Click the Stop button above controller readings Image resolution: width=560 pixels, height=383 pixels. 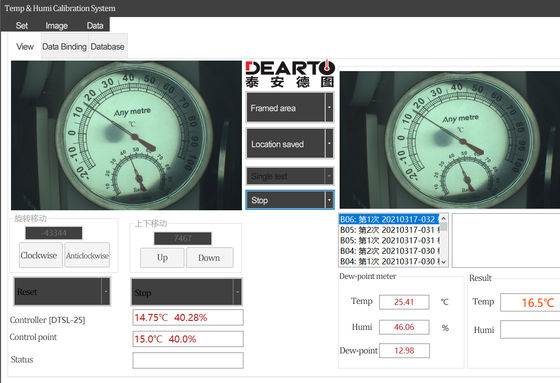[x=182, y=292]
